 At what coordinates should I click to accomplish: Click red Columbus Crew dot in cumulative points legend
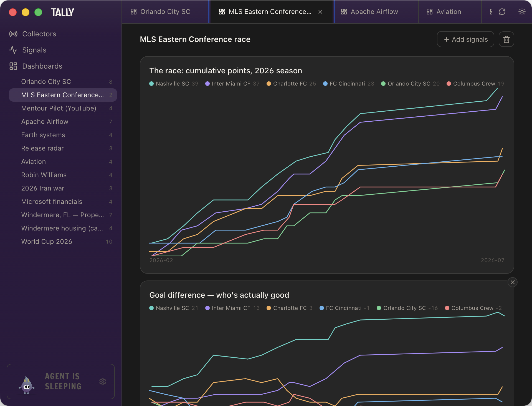click(x=449, y=84)
